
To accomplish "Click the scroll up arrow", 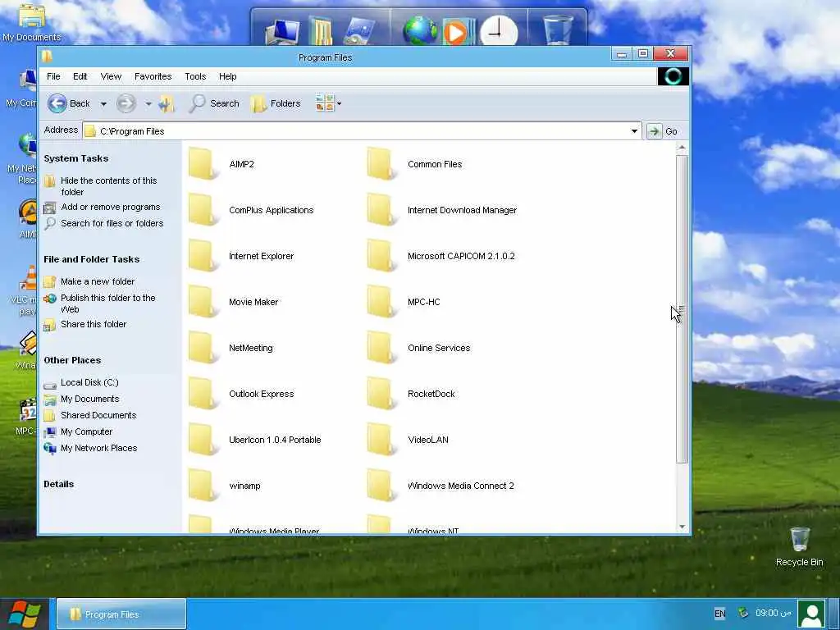I will [x=682, y=147].
